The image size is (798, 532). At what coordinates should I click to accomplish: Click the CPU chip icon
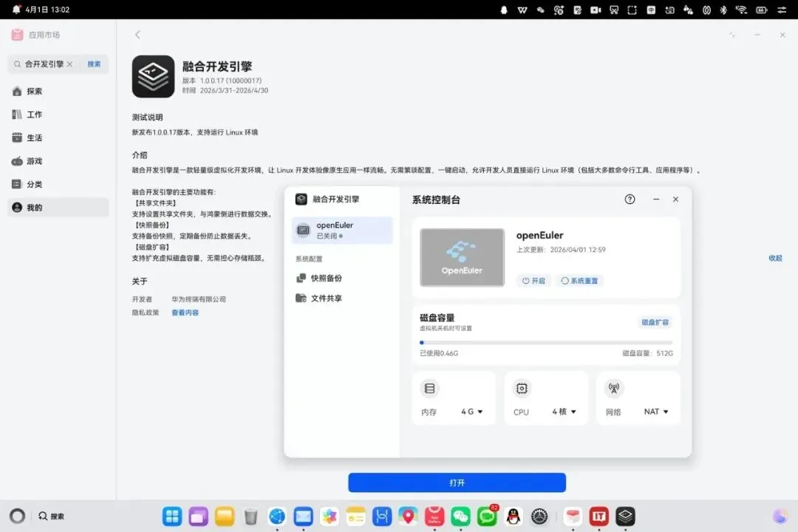(x=522, y=389)
